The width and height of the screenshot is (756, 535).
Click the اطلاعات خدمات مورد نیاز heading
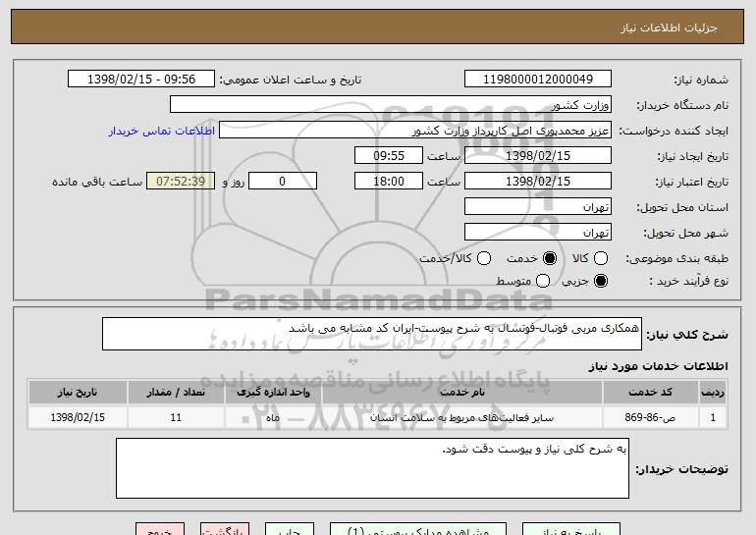point(658,366)
